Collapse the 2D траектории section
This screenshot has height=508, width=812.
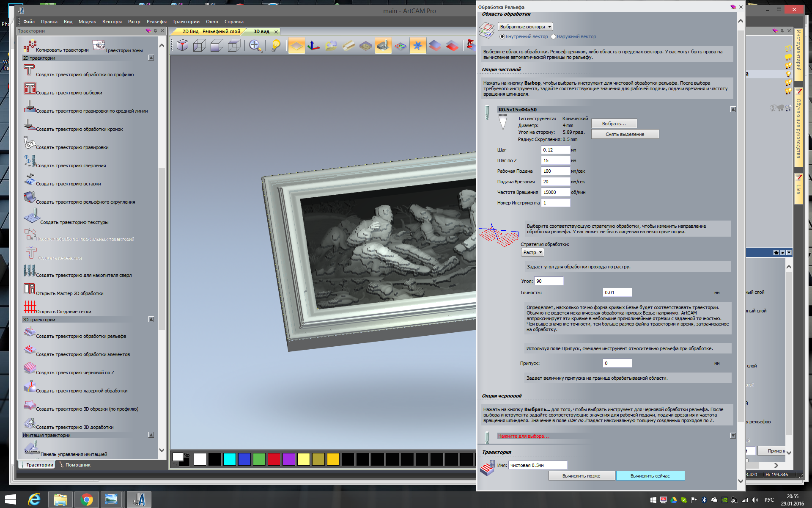click(151, 58)
